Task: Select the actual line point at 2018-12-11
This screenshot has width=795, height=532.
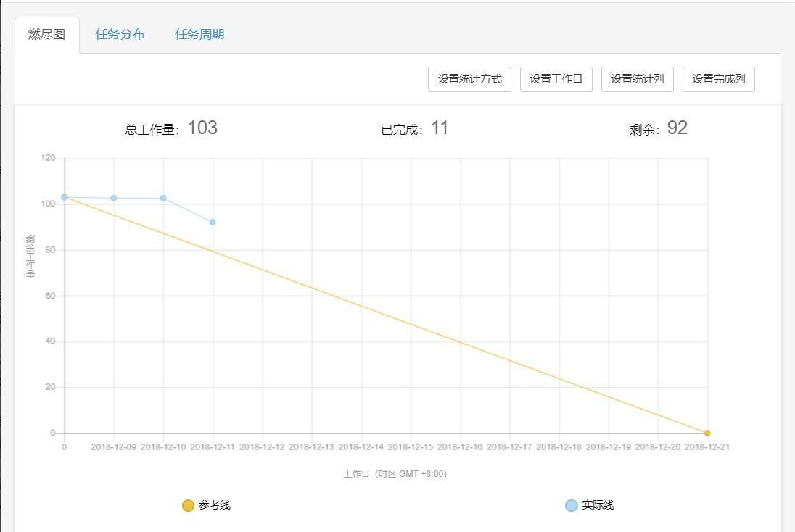Action: 213,223
